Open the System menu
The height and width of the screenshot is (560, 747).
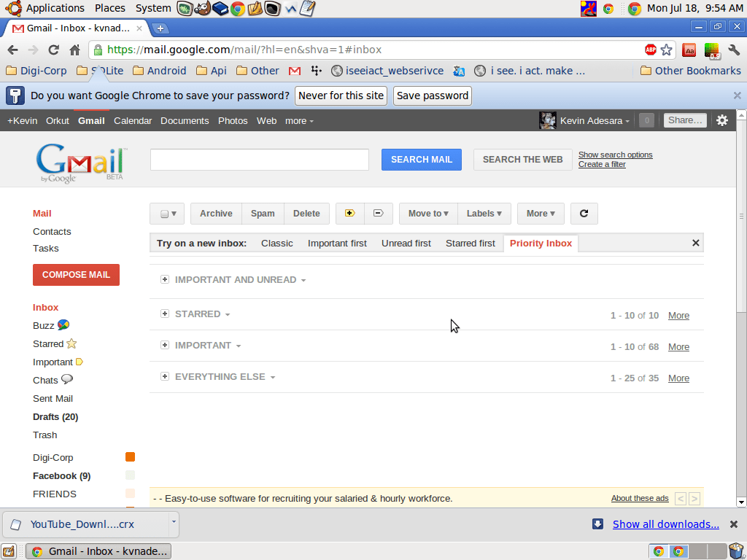pos(153,8)
